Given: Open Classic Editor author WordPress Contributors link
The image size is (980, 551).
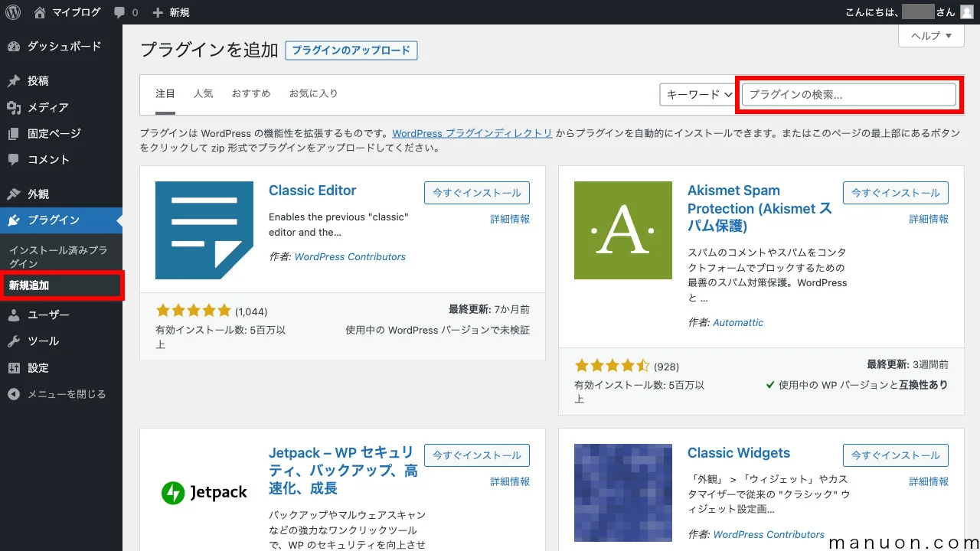Looking at the screenshot, I should click(x=350, y=257).
